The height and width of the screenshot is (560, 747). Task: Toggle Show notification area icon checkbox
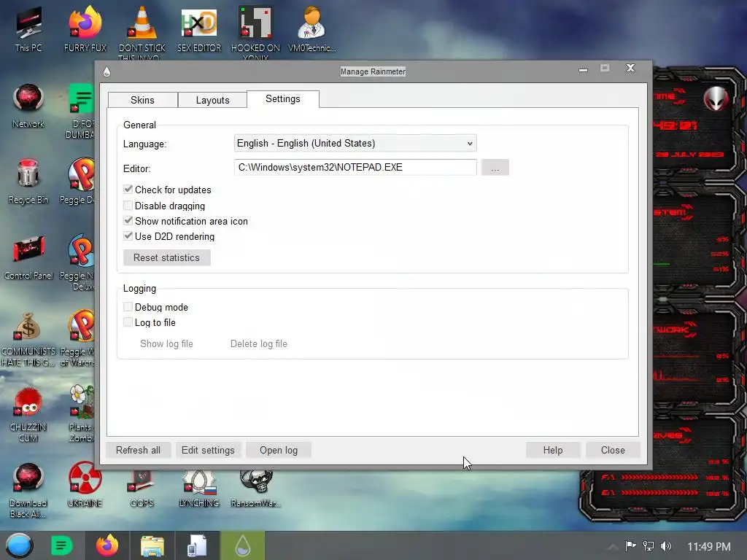click(x=128, y=220)
